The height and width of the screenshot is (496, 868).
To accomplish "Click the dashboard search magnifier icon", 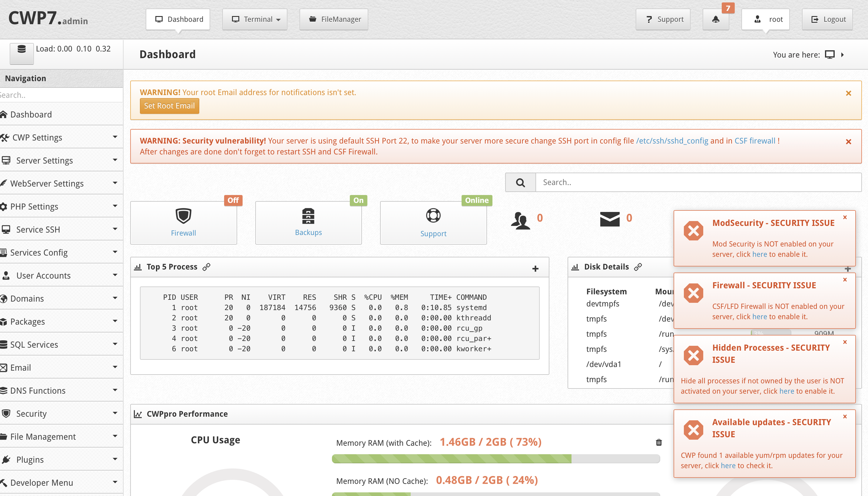I will 520,183.
